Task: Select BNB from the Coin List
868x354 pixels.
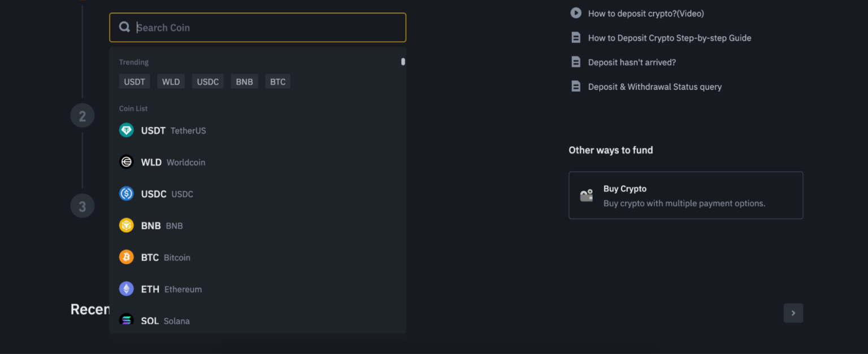Action: 151,225
